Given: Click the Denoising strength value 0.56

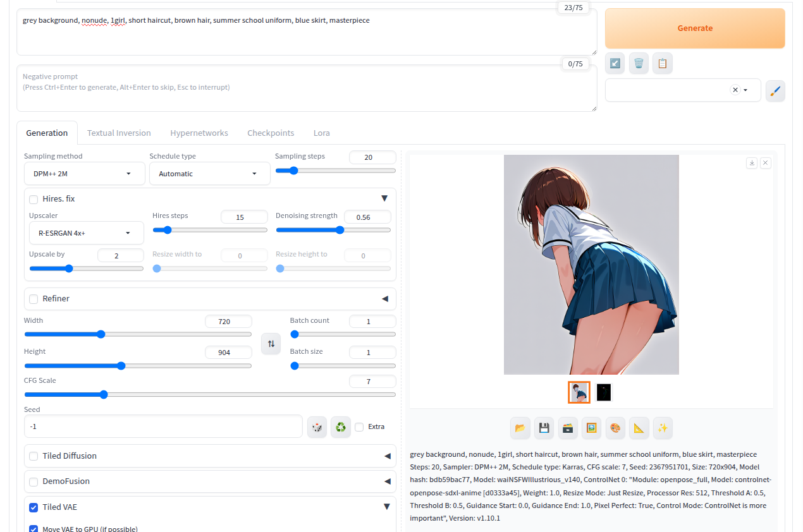Looking at the screenshot, I should click(367, 217).
